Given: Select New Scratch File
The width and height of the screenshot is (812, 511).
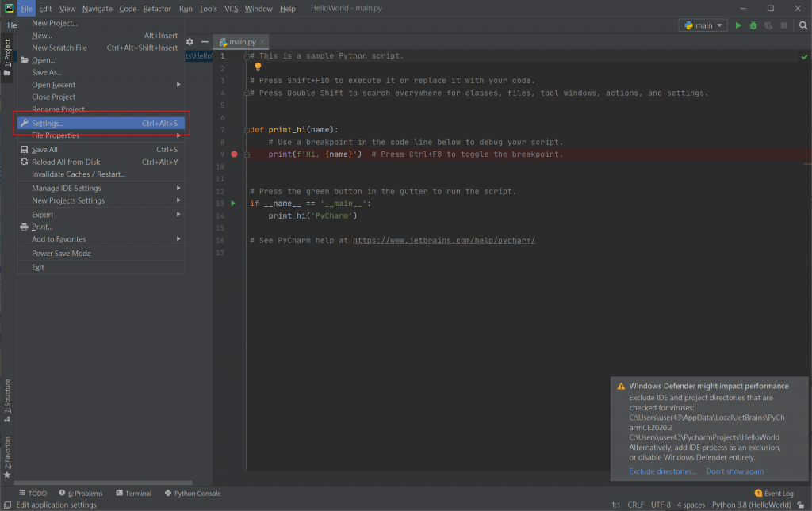Looking at the screenshot, I should tap(101, 48).
